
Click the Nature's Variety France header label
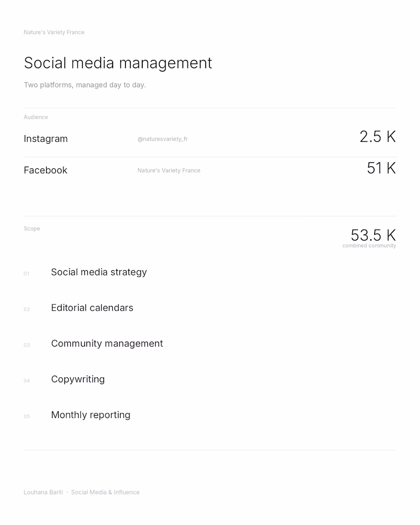click(x=54, y=32)
